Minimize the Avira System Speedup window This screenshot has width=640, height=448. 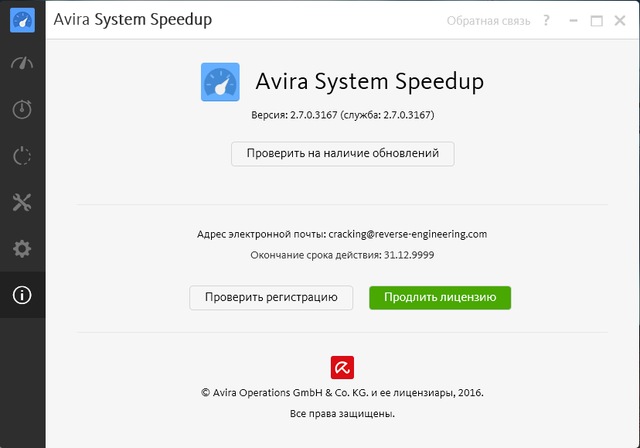pyautogui.click(x=572, y=21)
